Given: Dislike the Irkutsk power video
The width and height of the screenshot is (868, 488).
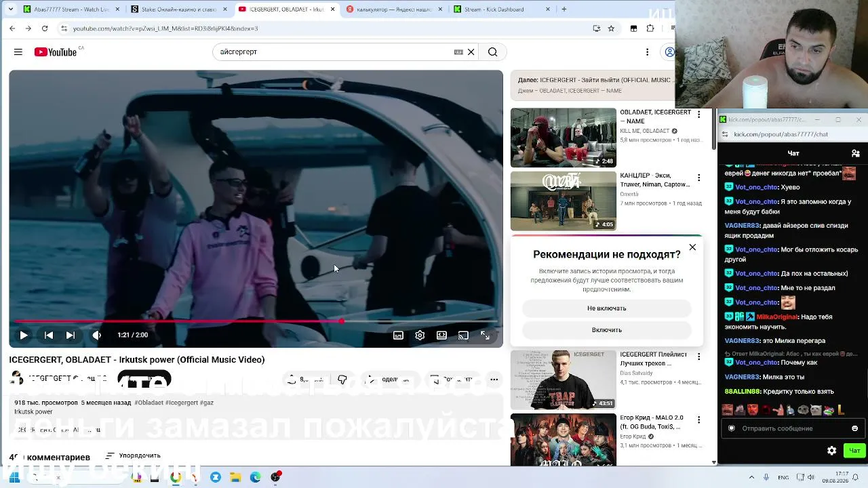Looking at the screenshot, I should click(x=342, y=380).
